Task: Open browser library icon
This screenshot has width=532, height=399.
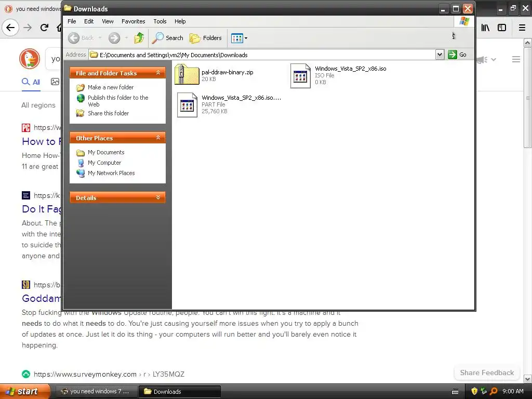Action: point(485,28)
